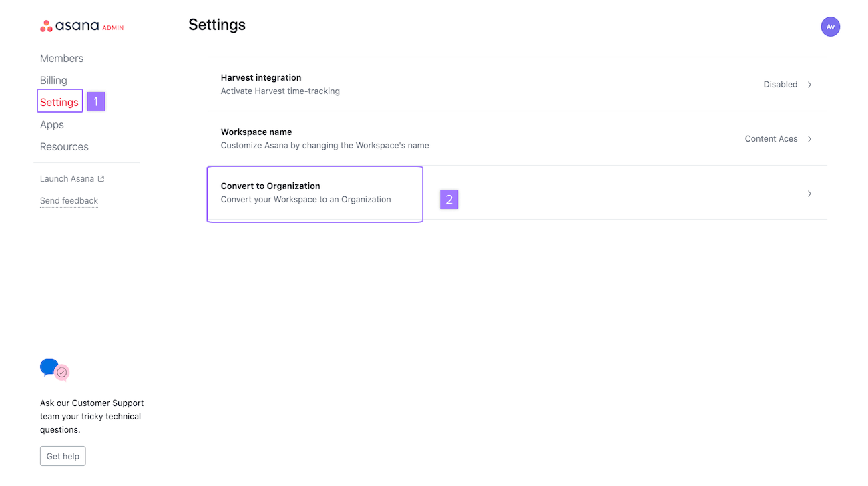
Task: Open the Resources section
Action: click(64, 147)
